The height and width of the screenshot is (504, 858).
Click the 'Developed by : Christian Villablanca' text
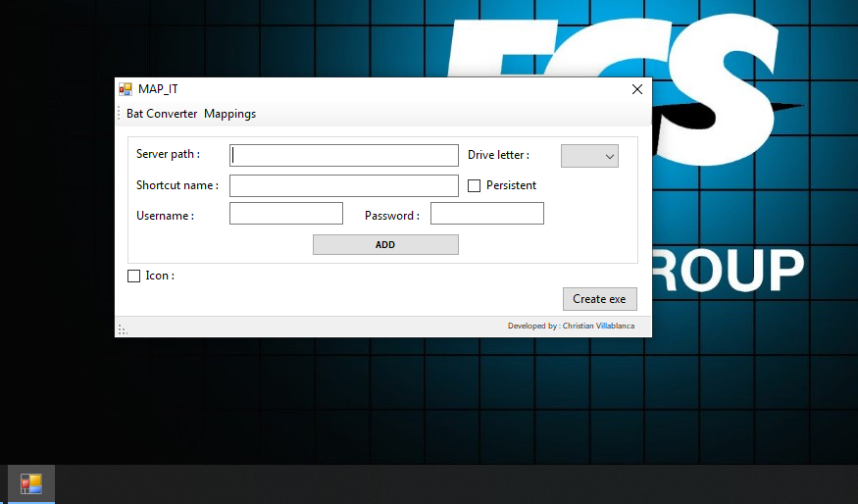[571, 326]
